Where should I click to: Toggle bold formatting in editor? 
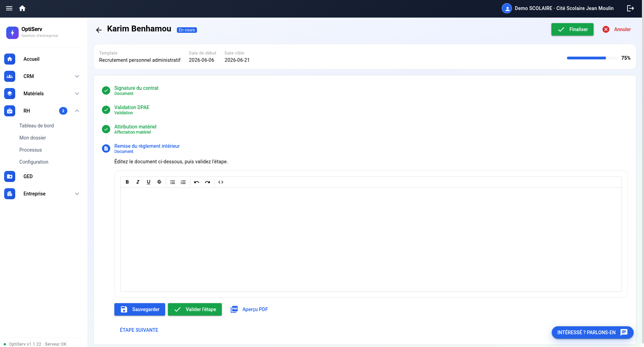coord(127,182)
